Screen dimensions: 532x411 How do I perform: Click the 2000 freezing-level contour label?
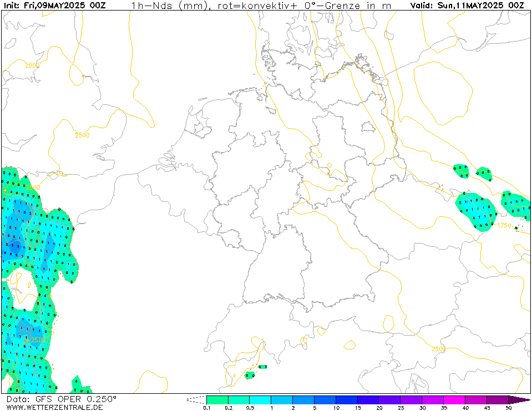[x=32, y=65]
